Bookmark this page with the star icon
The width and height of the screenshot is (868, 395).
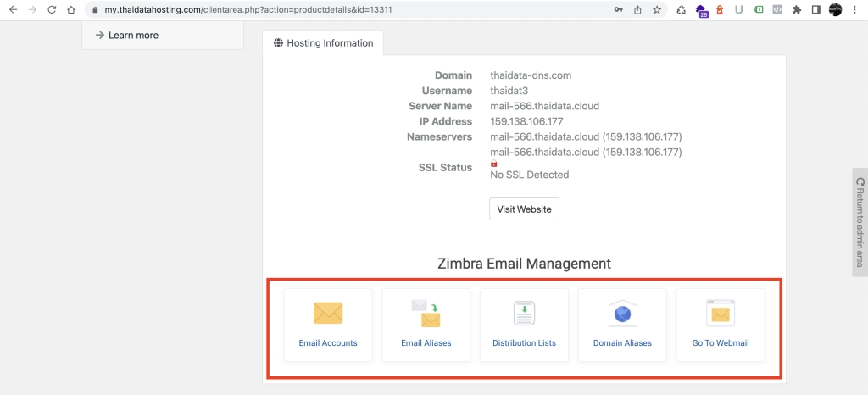[657, 10]
